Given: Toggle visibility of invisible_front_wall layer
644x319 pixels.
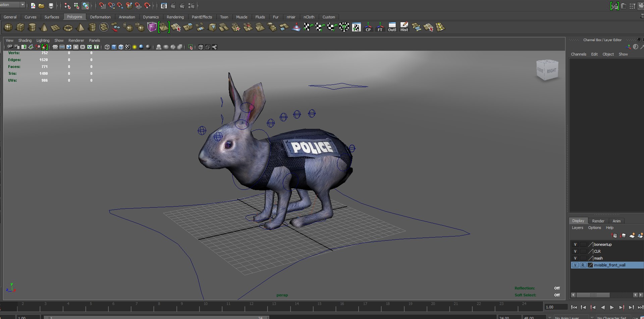Looking at the screenshot, I should click(575, 265).
